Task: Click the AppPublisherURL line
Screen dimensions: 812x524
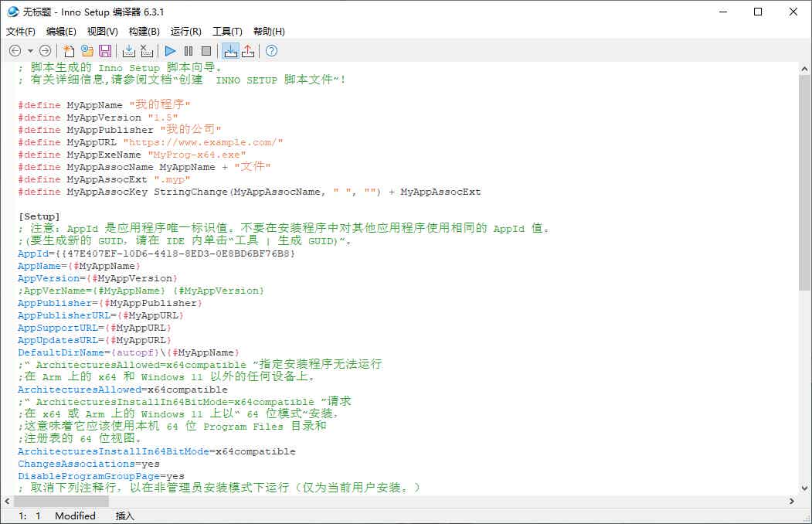Action: pyautogui.click(x=100, y=315)
